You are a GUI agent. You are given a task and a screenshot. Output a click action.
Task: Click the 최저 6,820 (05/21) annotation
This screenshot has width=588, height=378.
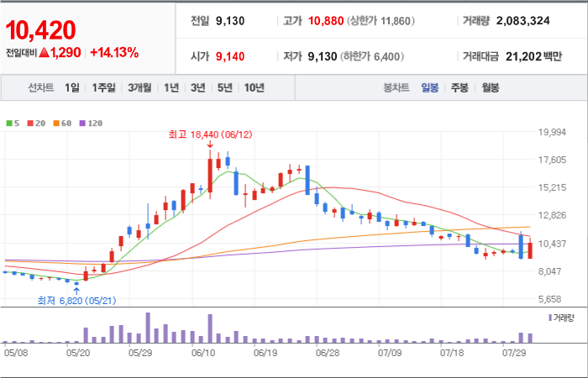(x=77, y=301)
